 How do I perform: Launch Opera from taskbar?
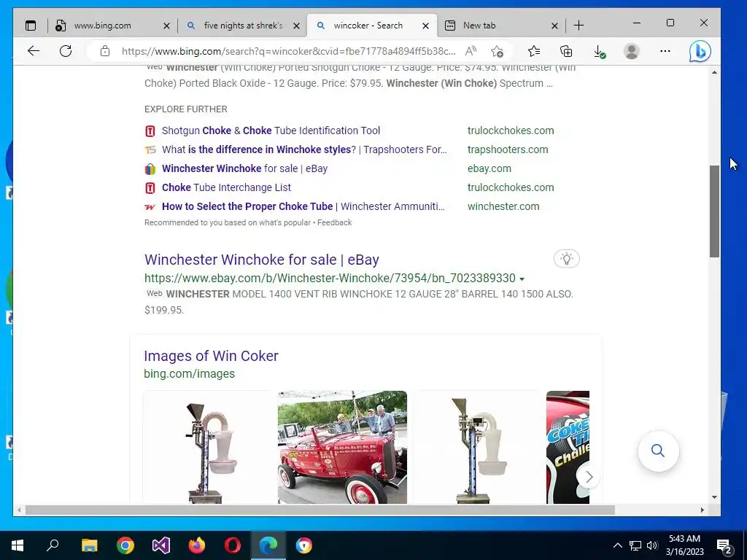[233, 545]
